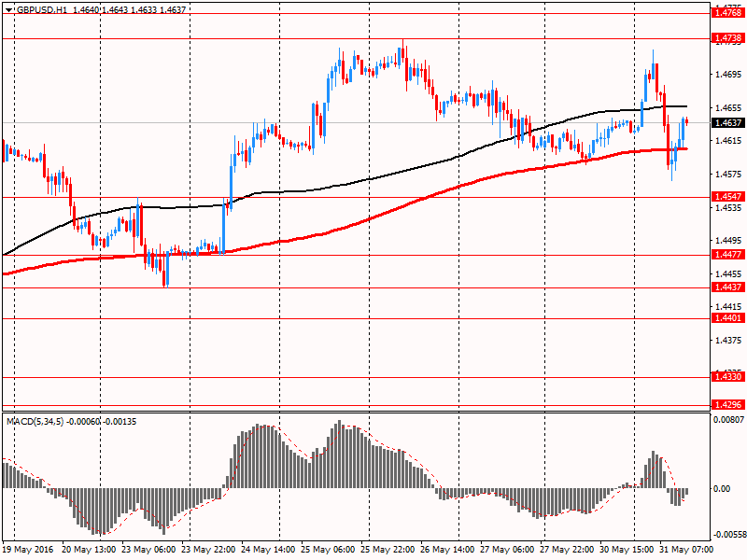The width and height of the screenshot is (747, 560).
Task: Select the MACD(5,34,5) indicator label
Action: [35, 422]
